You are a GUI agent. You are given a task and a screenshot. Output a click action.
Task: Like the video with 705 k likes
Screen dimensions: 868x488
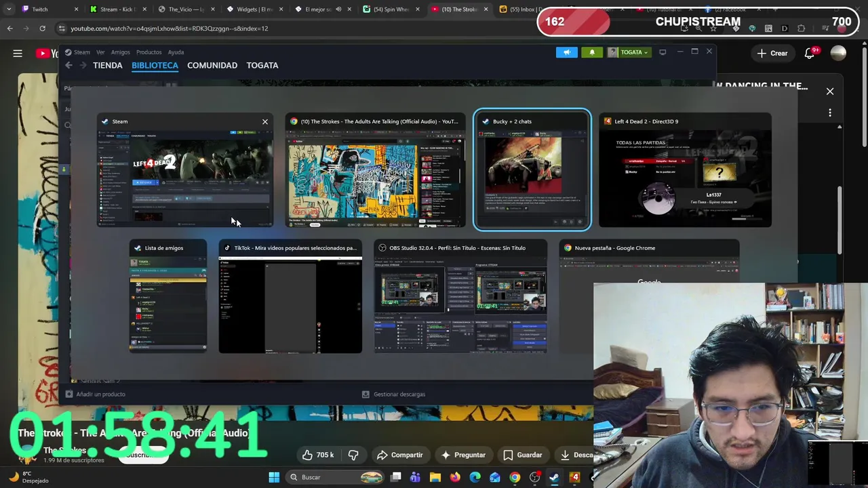[318, 455]
